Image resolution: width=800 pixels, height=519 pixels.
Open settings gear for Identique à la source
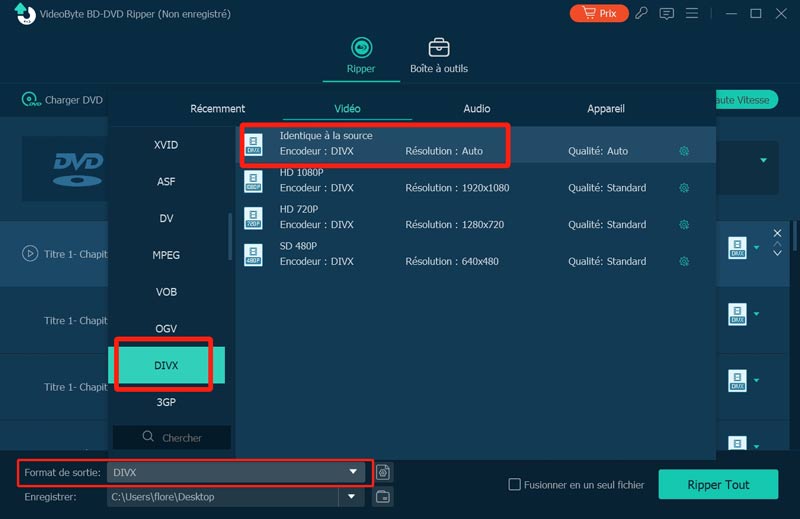point(684,151)
